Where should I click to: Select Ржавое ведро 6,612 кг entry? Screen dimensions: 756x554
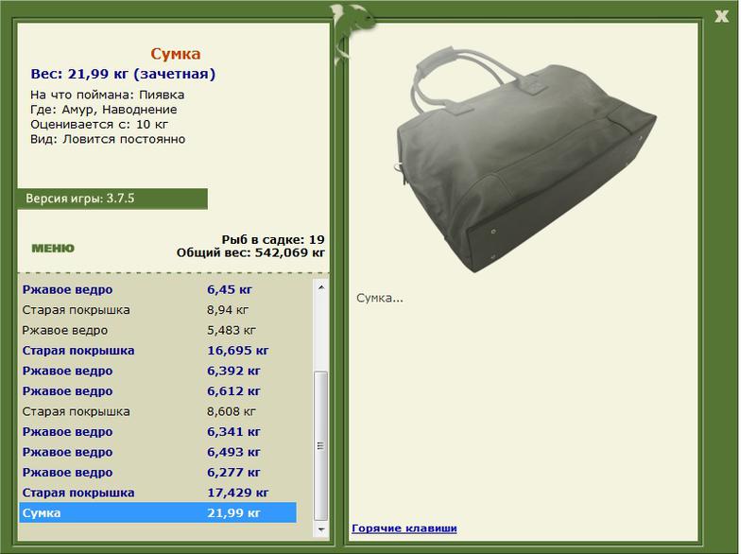158,391
